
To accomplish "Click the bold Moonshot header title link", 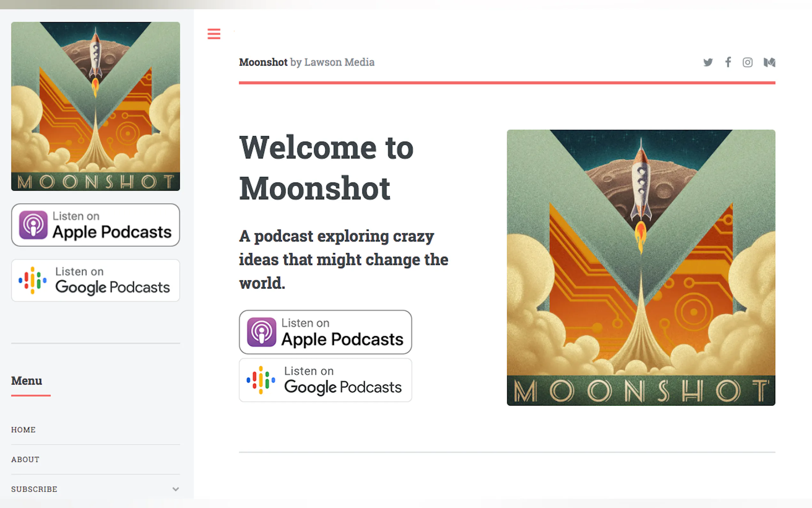I will [x=263, y=62].
